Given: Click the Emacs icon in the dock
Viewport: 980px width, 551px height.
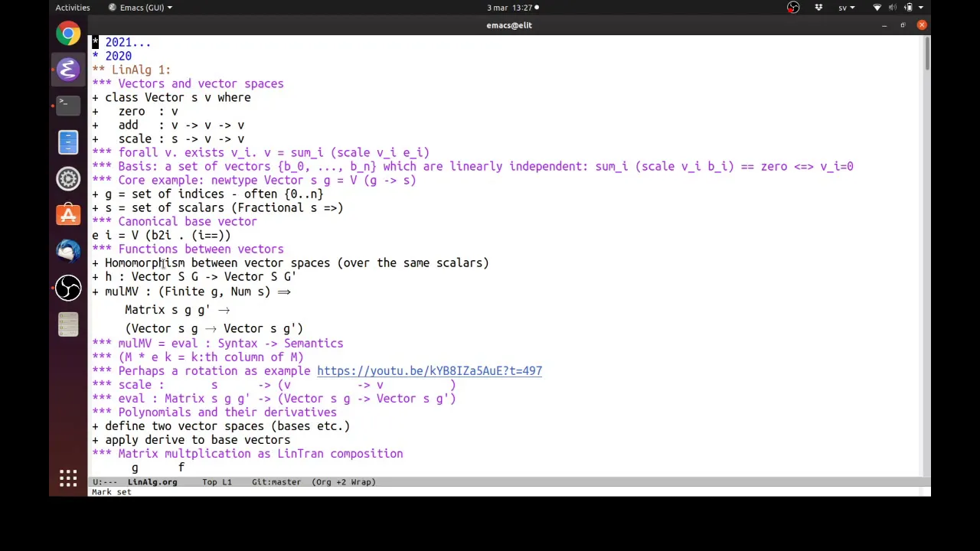Looking at the screenshot, I should click(x=68, y=70).
